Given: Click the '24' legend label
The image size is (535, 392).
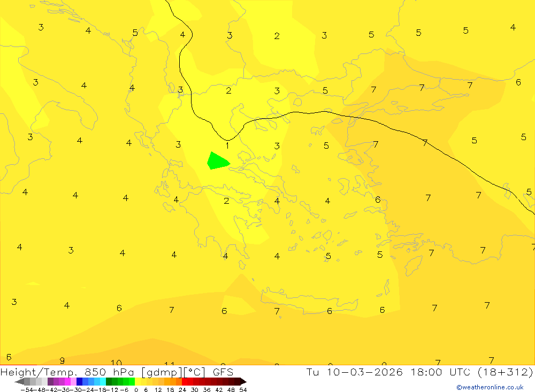Looking at the screenshot, I should (x=182, y=390).
